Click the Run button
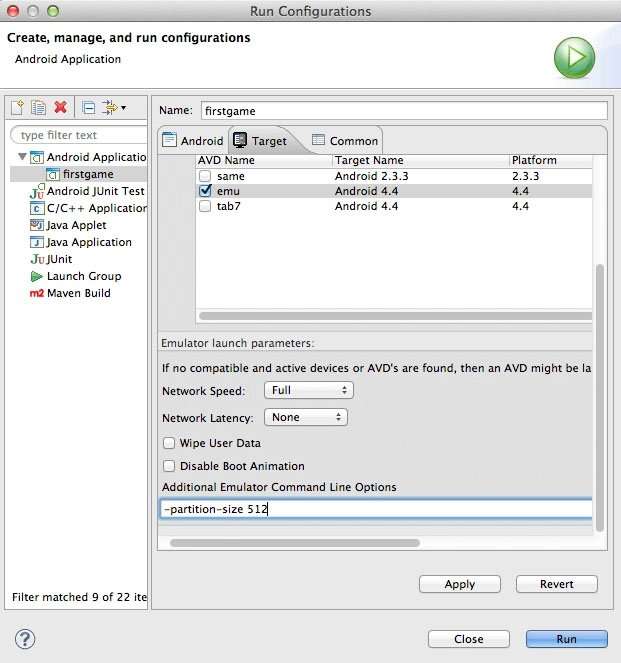This screenshot has height=663, width=621. [566, 639]
